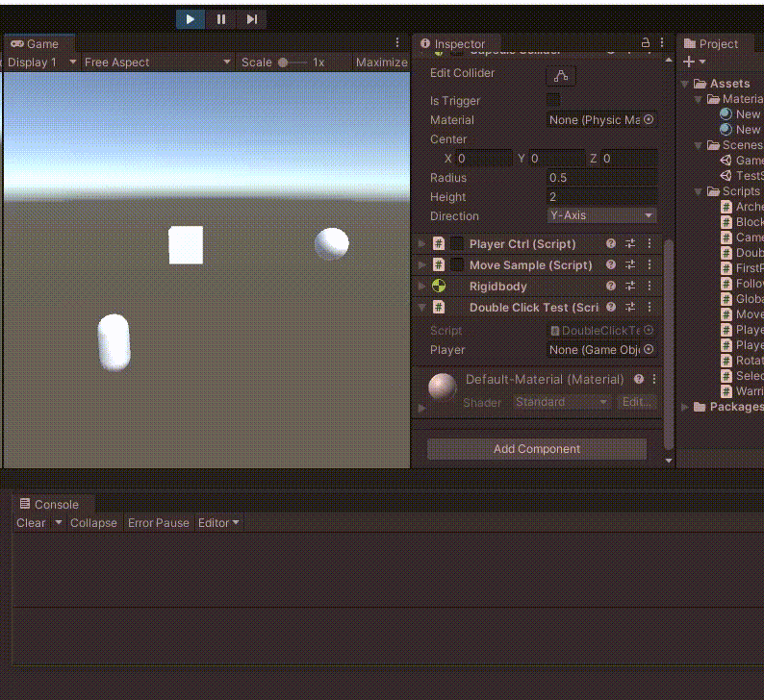Open help for Move Sample script
This screenshot has height=700, width=764.
[611, 264]
